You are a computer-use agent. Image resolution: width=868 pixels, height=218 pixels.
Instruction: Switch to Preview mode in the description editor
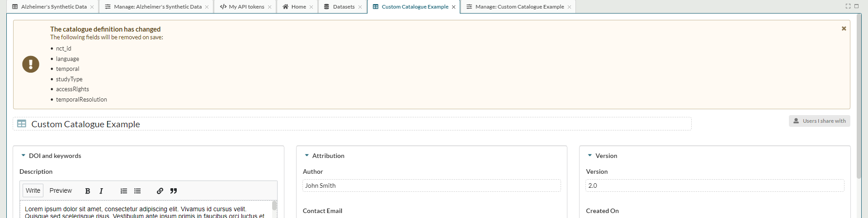(x=61, y=190)
